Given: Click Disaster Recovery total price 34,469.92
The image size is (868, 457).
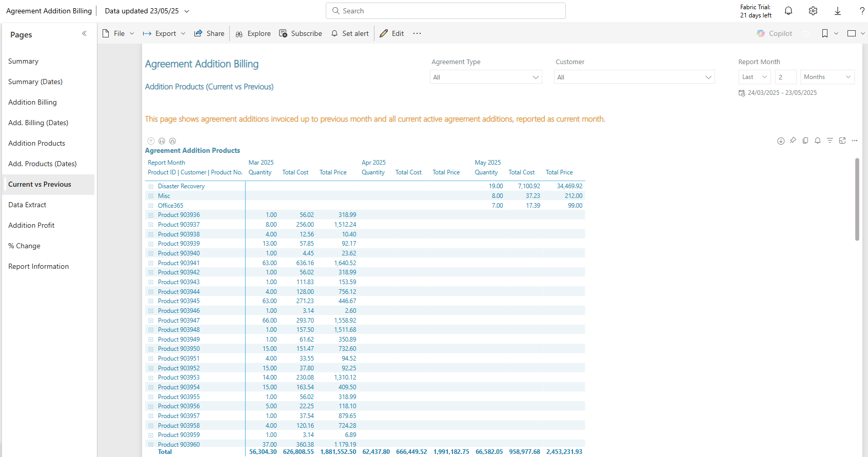Looking at the screenshot, I should click(x=569, y=186).
